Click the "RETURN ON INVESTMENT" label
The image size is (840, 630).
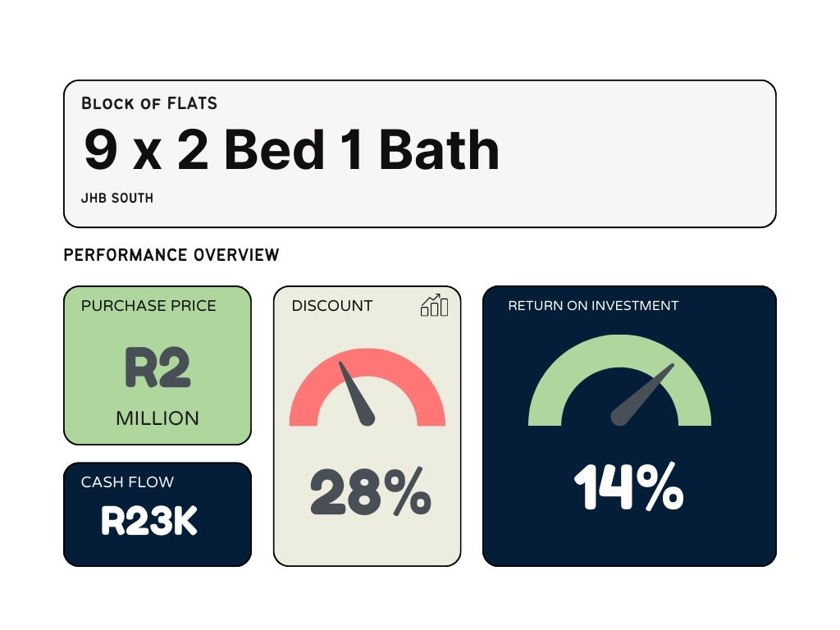point(593,306)
